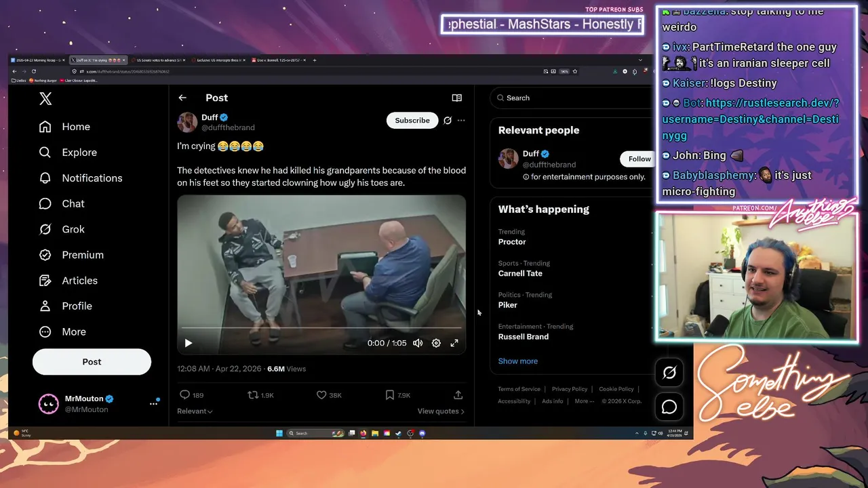868x488 pixels.
Task: Open Articles from the sidebar
Action: tap(68, 281)
